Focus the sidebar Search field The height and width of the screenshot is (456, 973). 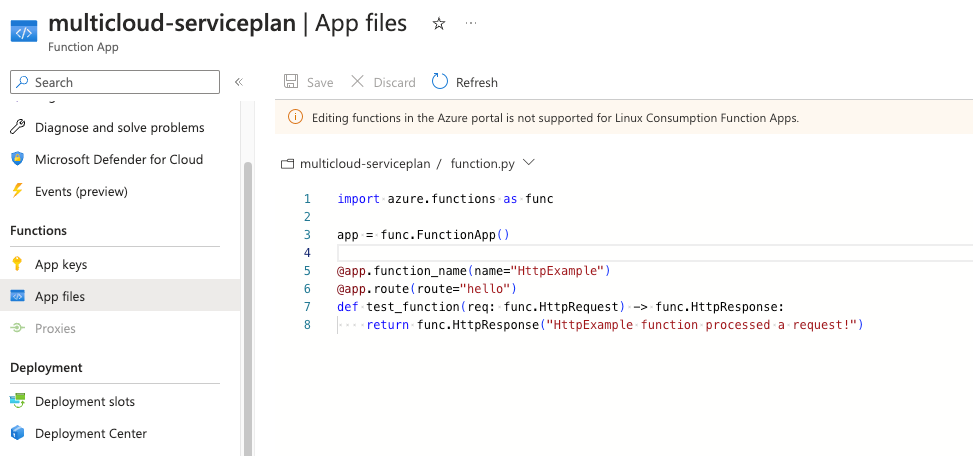(x=115, y=82)
